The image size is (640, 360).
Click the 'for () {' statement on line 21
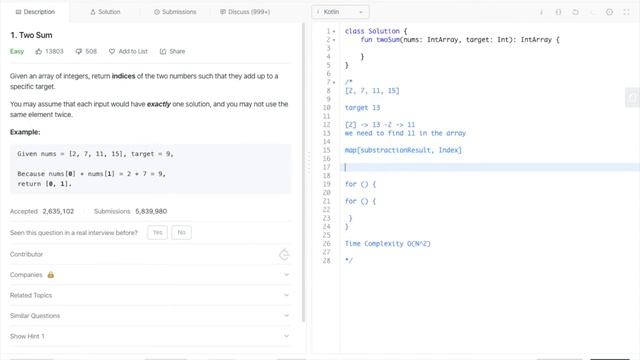click(360, 201)
